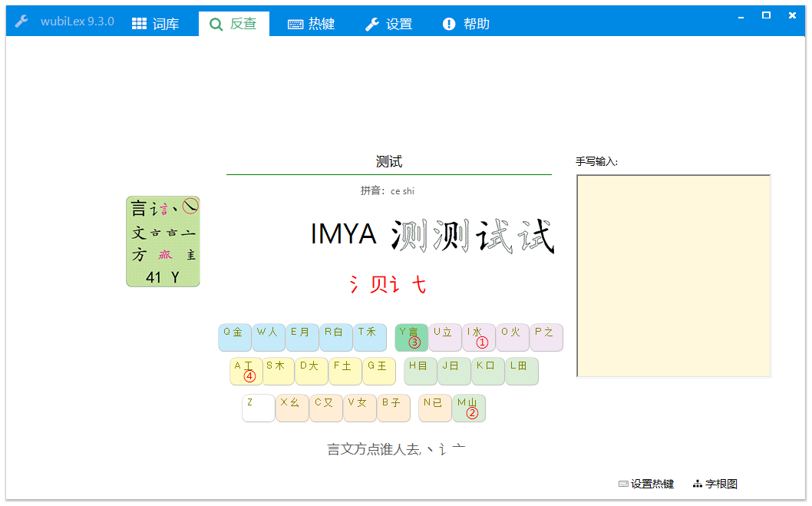The image size is (812, 506).
Task: Click the Q金 key
Action: (x=235, y=337)
